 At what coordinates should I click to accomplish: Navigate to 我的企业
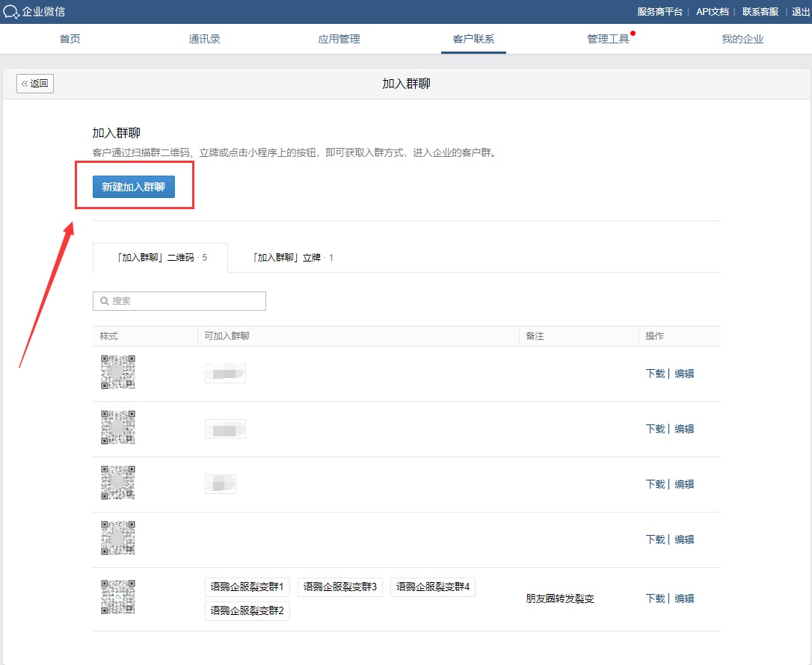742,39
